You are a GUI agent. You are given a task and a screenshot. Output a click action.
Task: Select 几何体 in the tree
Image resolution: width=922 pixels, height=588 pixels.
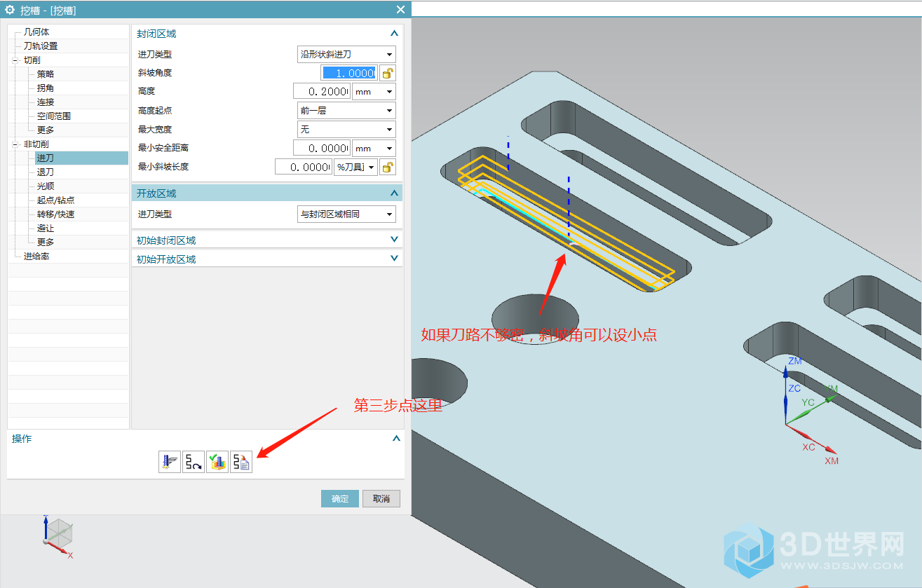[x=36, y=32]
